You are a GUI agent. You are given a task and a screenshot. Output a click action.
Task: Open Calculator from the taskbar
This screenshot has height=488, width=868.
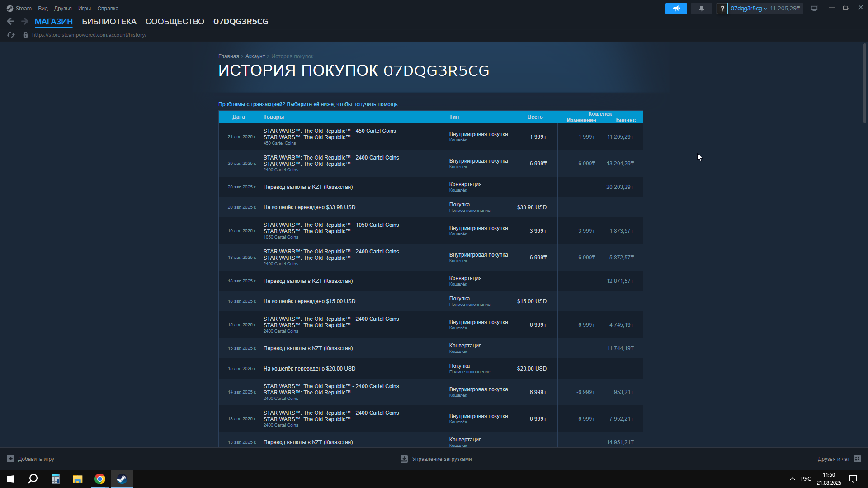coord(55,479)
